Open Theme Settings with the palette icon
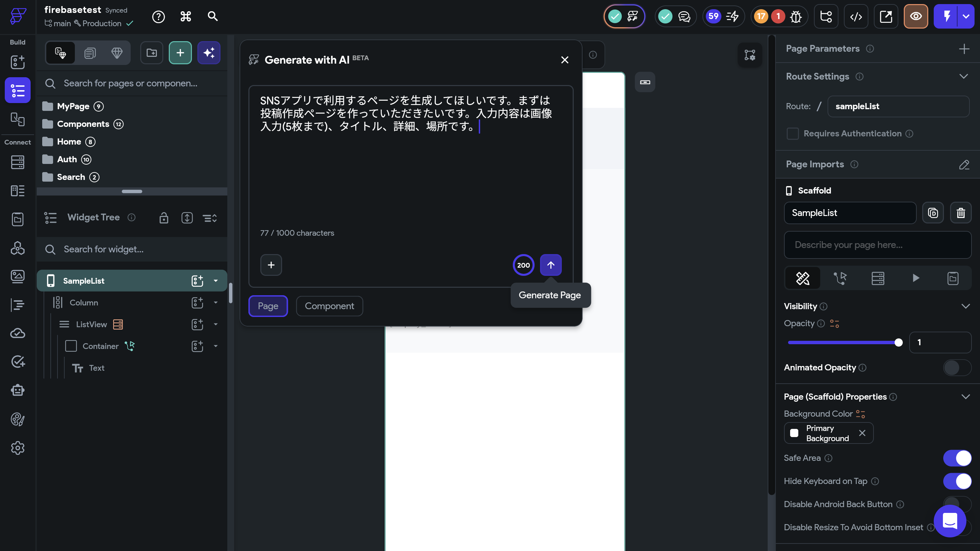 [x=17, y=419]
